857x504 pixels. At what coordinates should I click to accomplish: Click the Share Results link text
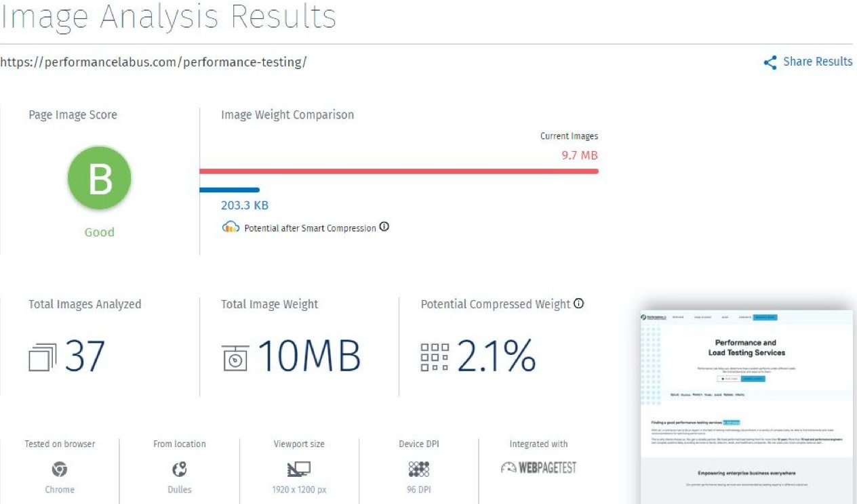818,62
